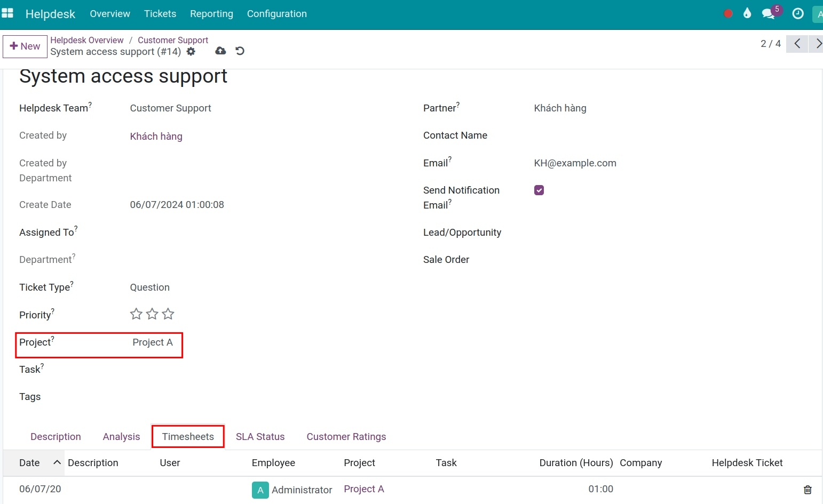The image size is (823, 504).
Task: Open the Configuration menu
Action: coord(277,14)
